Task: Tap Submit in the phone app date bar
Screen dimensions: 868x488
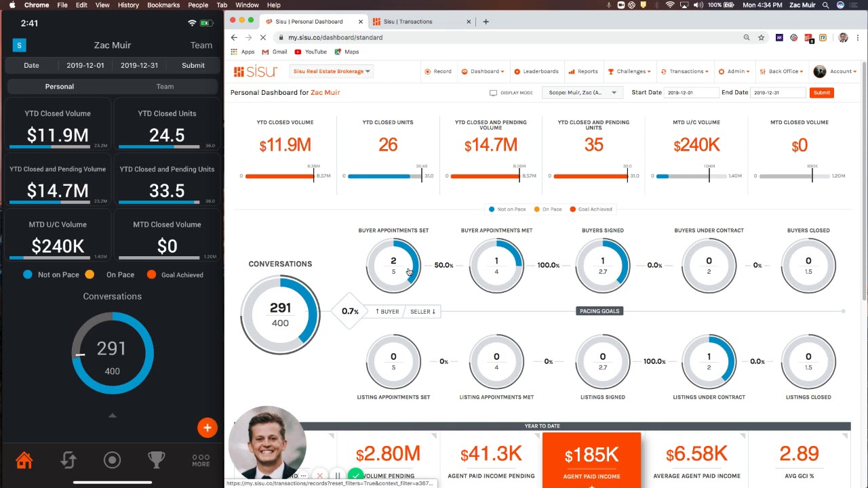Action: [193, 66]
